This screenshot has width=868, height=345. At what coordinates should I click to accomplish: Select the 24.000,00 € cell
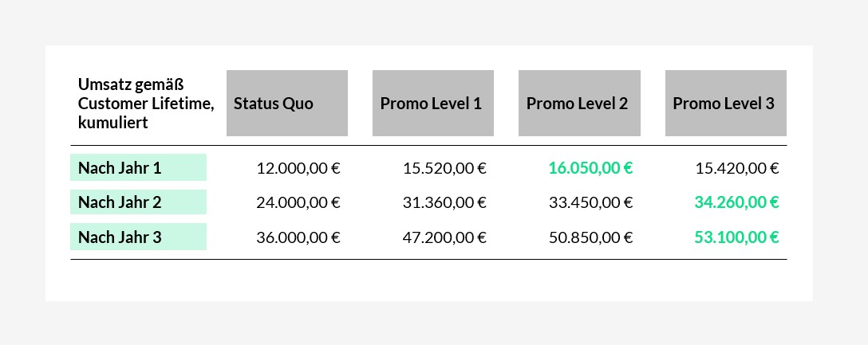(298, 202)
